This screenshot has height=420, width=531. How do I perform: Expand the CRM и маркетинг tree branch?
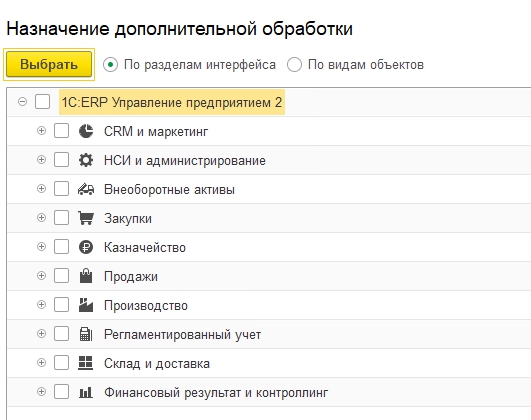(x=41, y=130)
